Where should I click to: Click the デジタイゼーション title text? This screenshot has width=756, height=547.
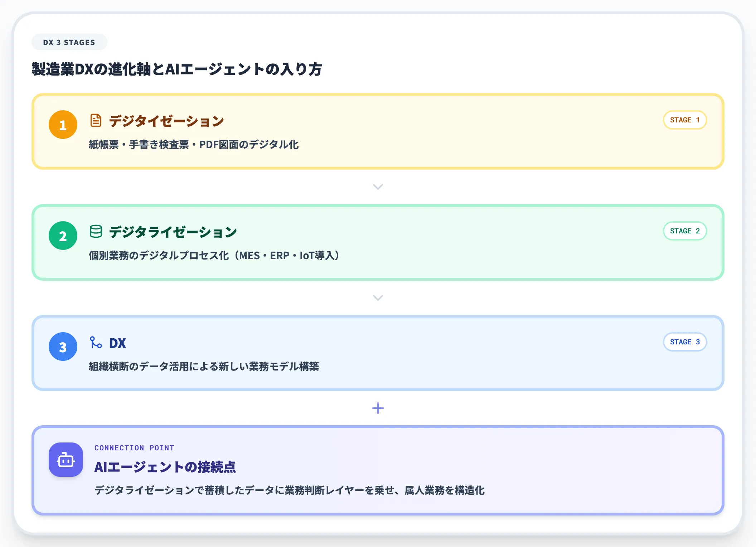(x=166, y=120)
